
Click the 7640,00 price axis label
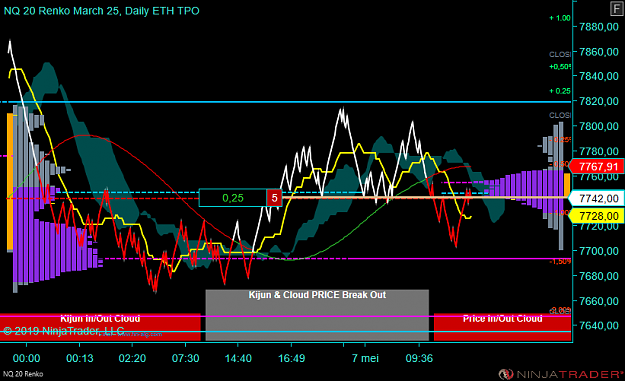tap(599, 326)
